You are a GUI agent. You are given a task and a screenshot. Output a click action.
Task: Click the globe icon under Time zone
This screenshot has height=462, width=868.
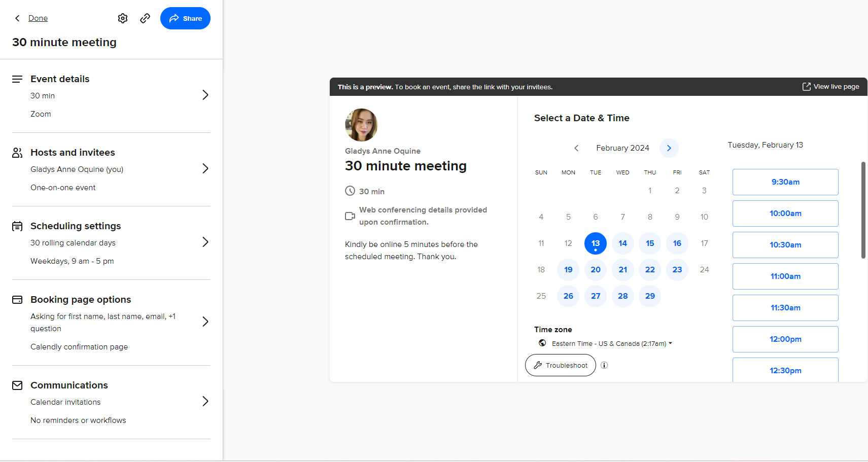(x=542, y=343)
